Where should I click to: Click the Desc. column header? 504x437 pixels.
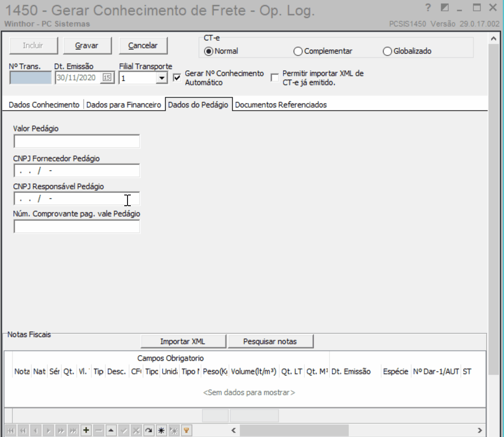pos(117,372)
